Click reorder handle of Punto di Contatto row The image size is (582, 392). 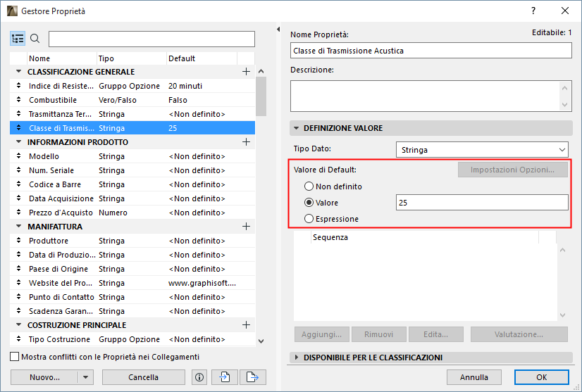(18, 297)
